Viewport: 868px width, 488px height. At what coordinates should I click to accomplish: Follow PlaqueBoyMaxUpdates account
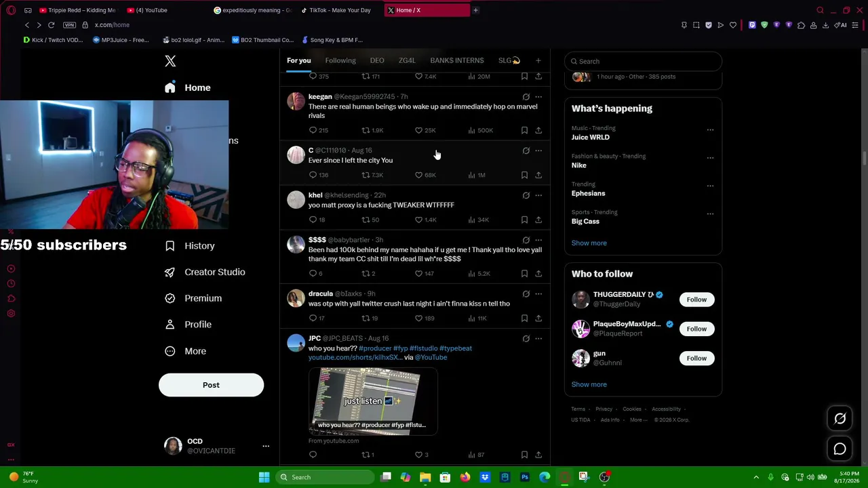(x=696, y=329)
